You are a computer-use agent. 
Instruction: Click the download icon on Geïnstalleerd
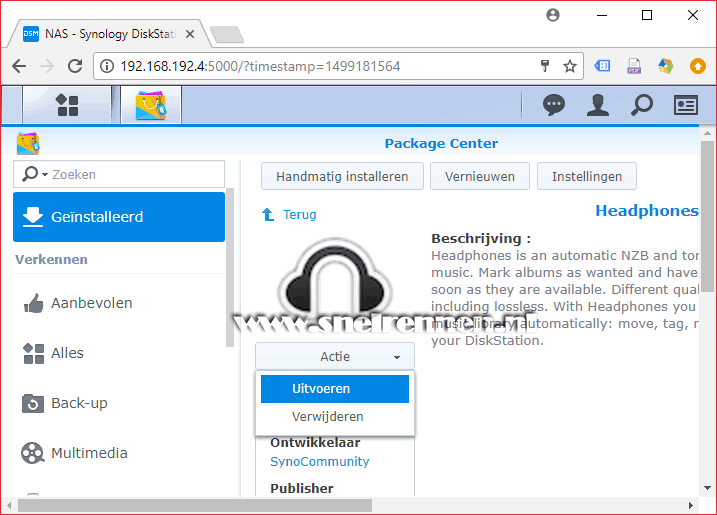[x=33, y=217]
